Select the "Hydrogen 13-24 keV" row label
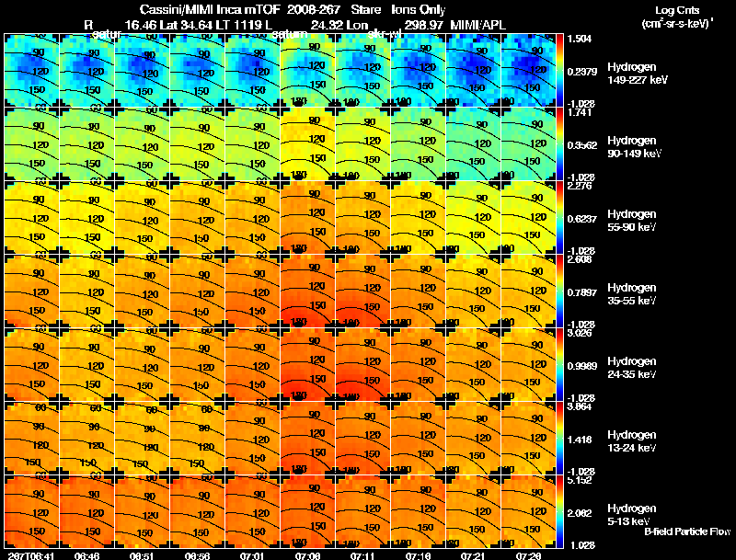The height and width of the screenshot is (560, 736). [632, 441]
